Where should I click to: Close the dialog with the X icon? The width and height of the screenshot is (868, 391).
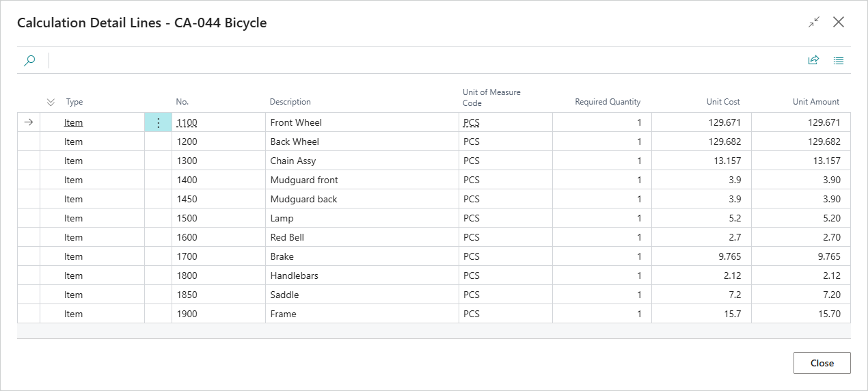[x=839, y=22]
